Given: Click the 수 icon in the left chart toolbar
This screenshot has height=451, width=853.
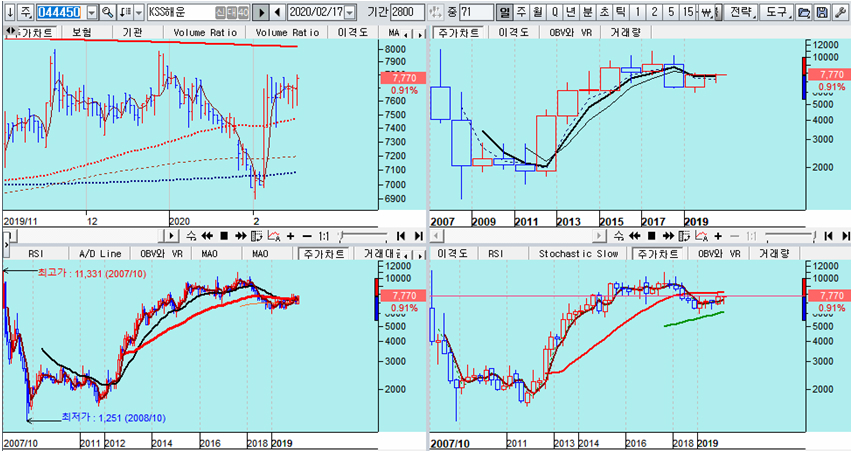Looking at the screenshot, I should click(x=191, y=236).
